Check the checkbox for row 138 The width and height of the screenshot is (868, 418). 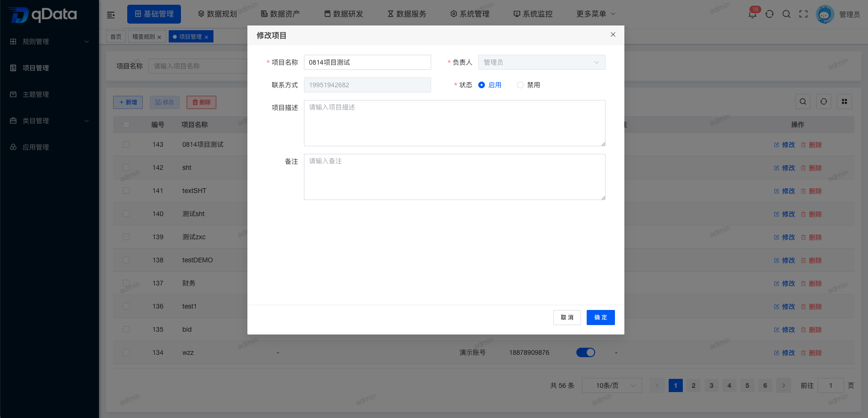click(126, 260)
